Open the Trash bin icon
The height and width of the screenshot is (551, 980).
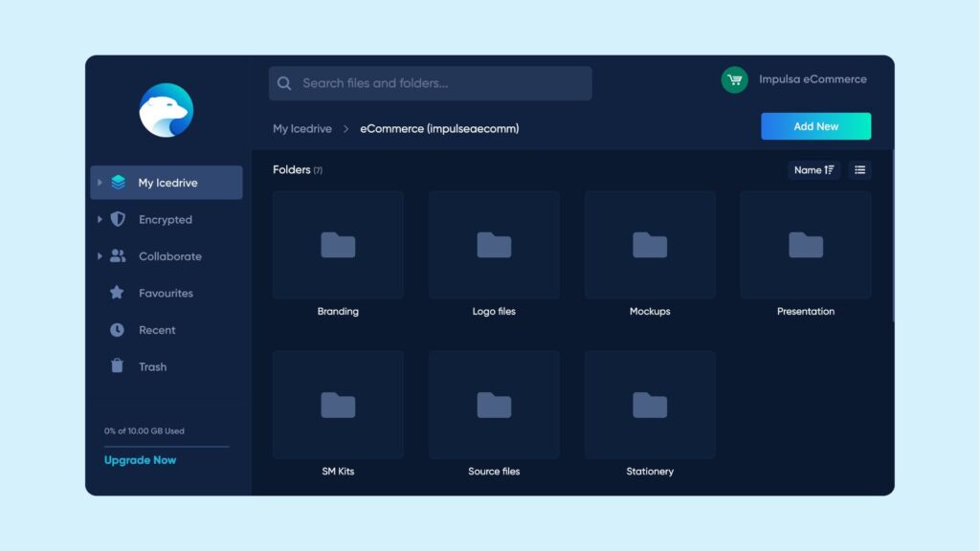117,366
